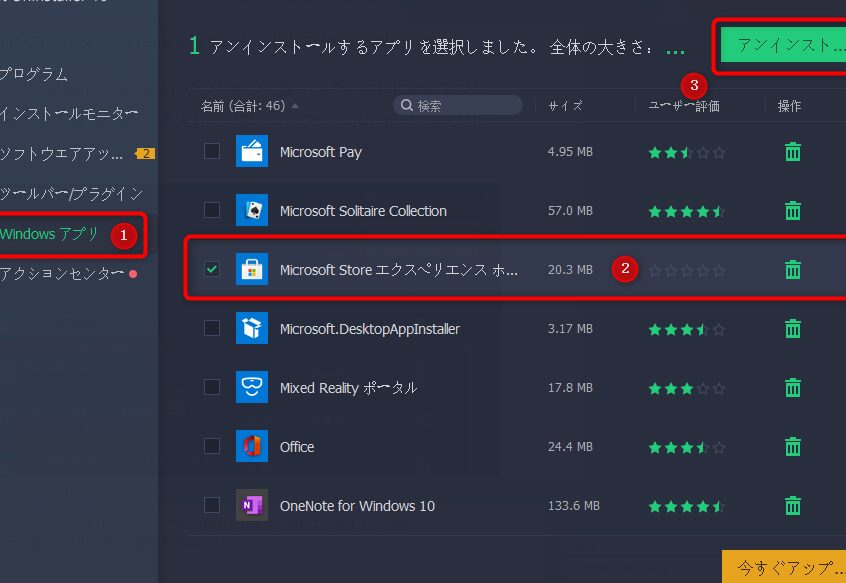Click the 57.0 MB size value
Viewport: 846px width, 583px height.
[570, 210]
